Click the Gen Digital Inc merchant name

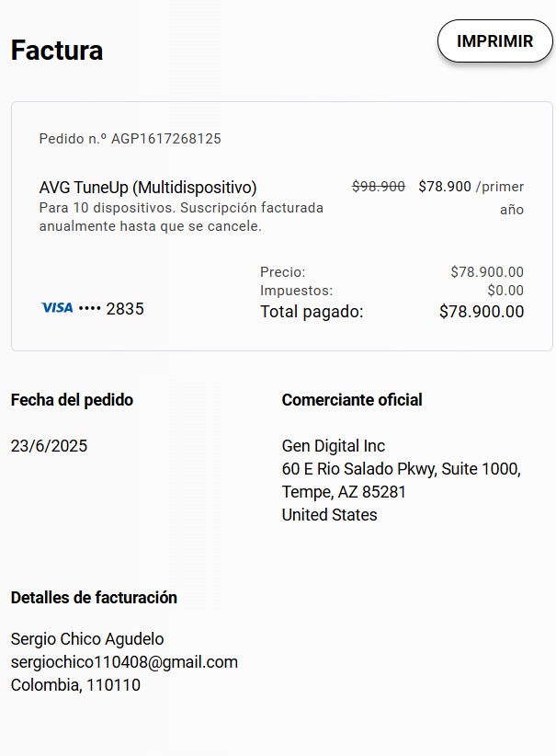pos(334,446)
